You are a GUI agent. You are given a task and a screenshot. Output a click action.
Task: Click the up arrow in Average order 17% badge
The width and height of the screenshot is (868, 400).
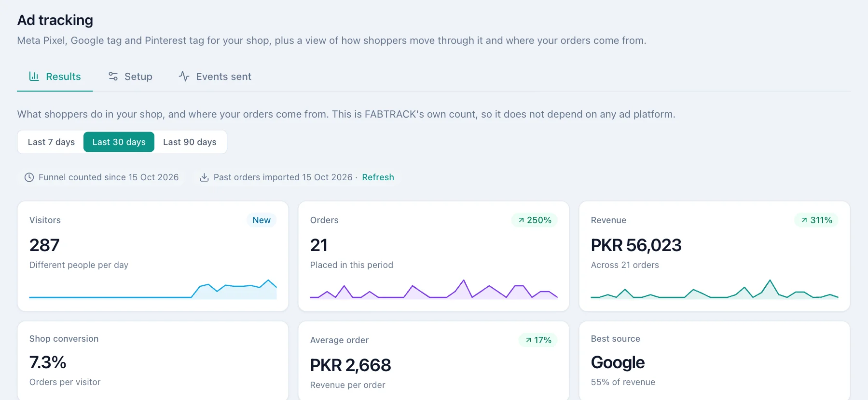click(x=528, y=340)
